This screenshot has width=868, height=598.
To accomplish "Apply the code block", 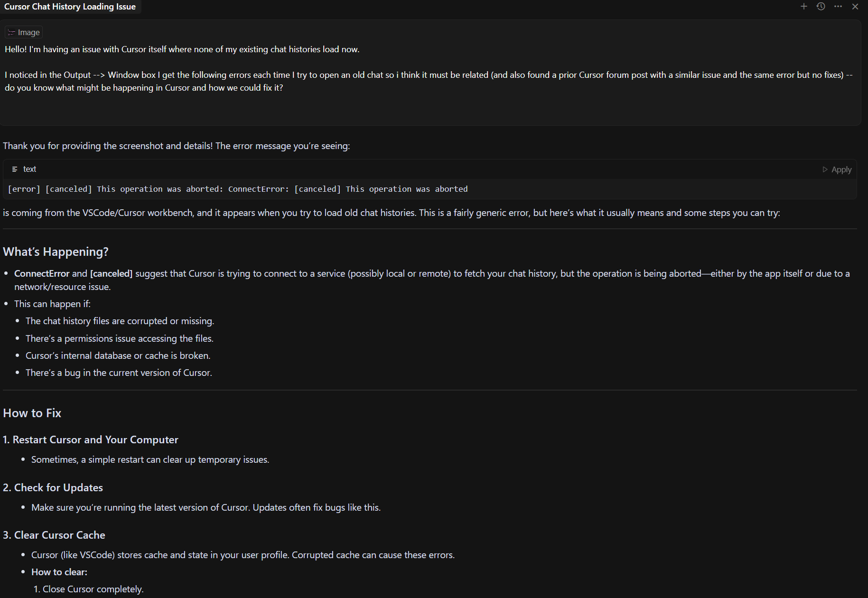I will click(x=837, y=169).
